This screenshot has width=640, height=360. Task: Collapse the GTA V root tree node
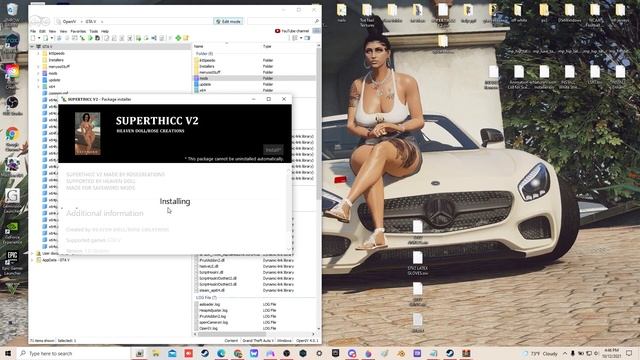tap(33, 47)
